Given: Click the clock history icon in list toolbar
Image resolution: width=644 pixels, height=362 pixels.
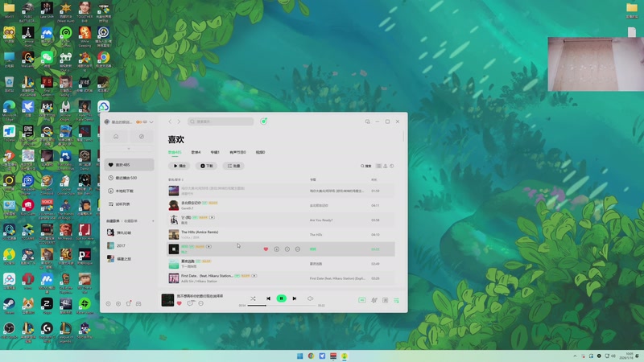Looking at the screenshot, I should (392, 166).
